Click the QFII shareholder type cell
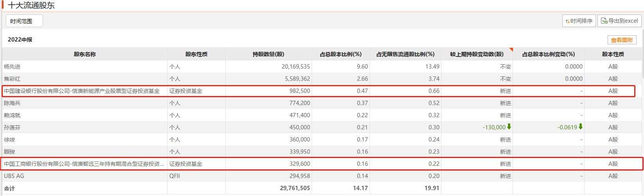The image size is (644, 196). [175, 176]
